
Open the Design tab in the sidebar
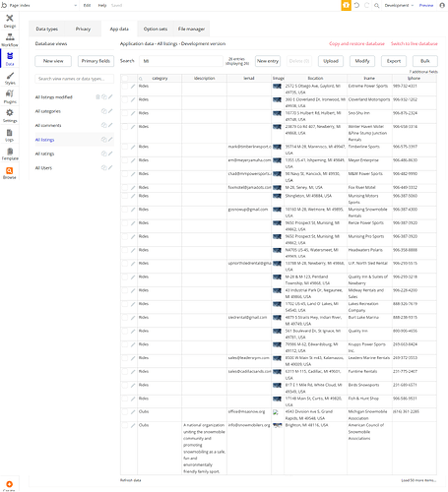point(10,21)
